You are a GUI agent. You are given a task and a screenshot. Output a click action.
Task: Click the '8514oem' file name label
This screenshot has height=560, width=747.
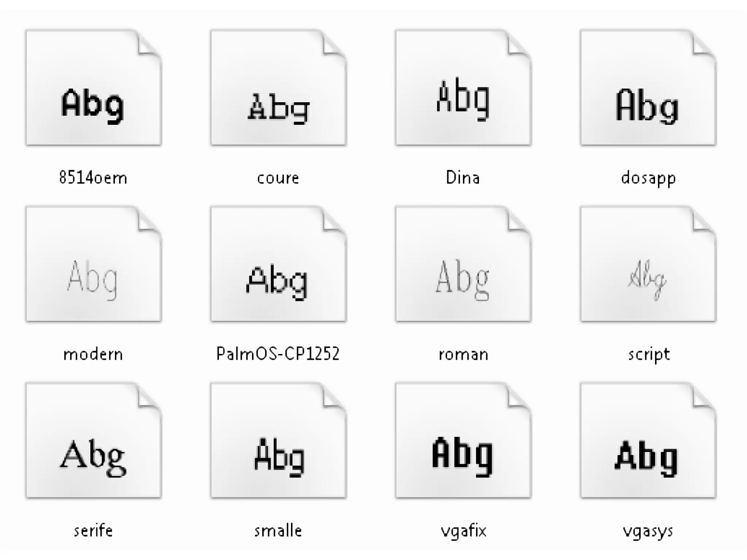tap(93, 178)
